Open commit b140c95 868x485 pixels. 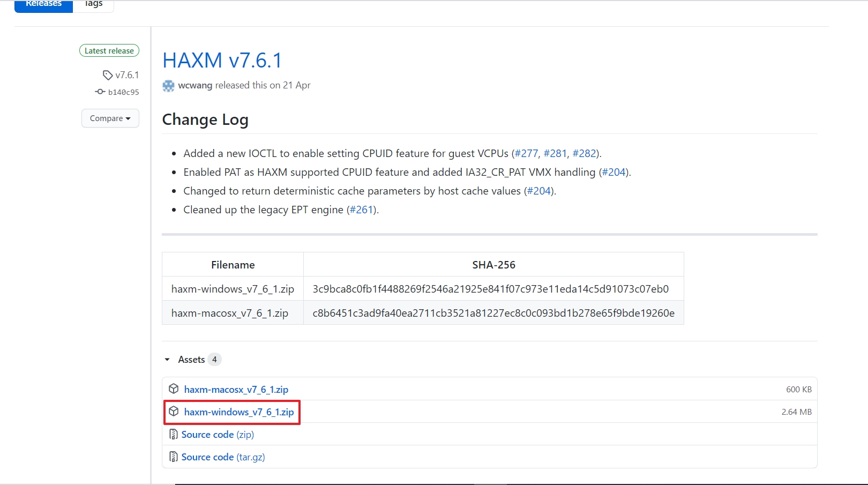(x=123, y=92)
